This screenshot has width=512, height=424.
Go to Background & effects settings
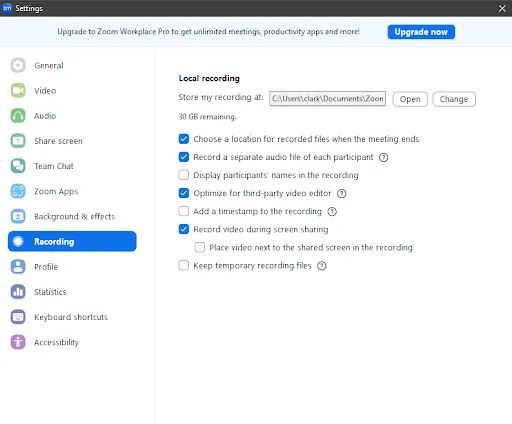[x=72, y=216]
